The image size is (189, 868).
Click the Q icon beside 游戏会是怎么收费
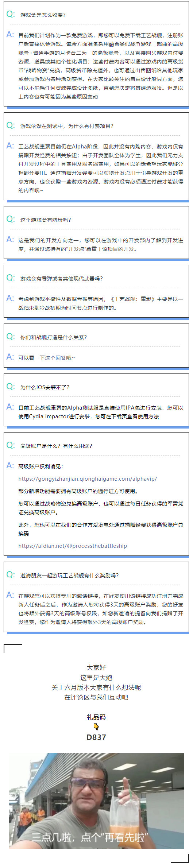tap(11, 14)
